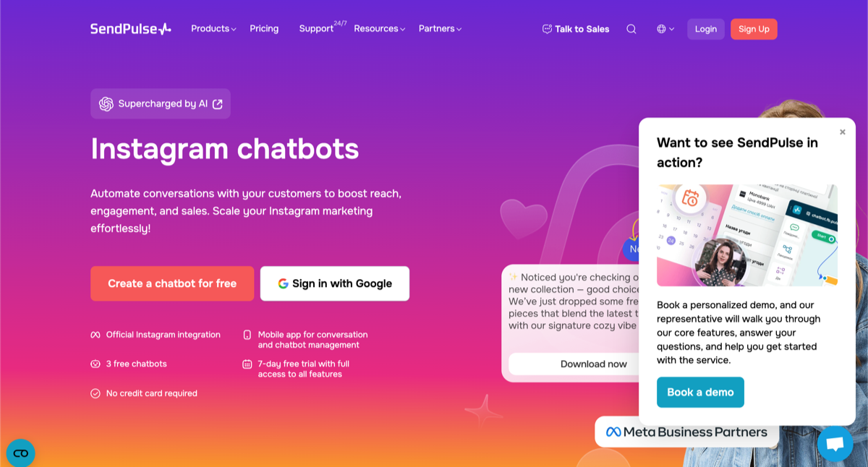Open the search magnifier icon
The image size is (868, 467).
631,29
